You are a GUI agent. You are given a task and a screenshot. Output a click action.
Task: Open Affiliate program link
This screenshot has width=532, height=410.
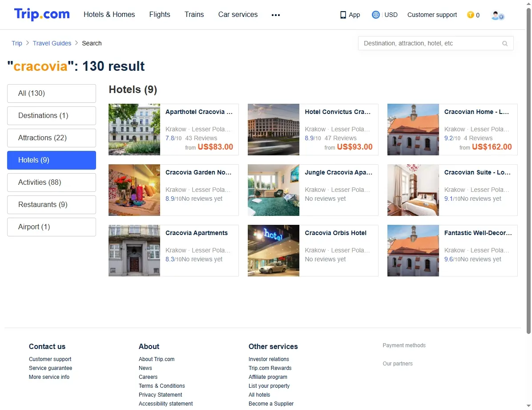click(268, 377)
